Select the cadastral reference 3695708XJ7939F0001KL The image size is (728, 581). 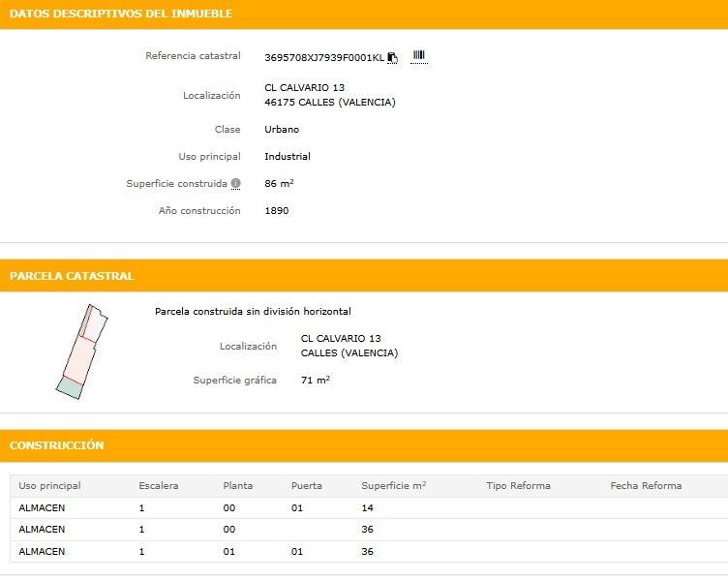pyautogui.click(x=323, y=57)
